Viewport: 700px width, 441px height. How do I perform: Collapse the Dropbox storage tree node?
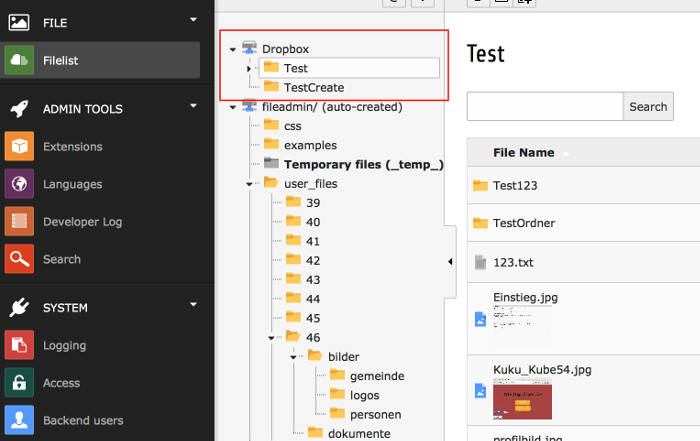(x=233, y=49)
